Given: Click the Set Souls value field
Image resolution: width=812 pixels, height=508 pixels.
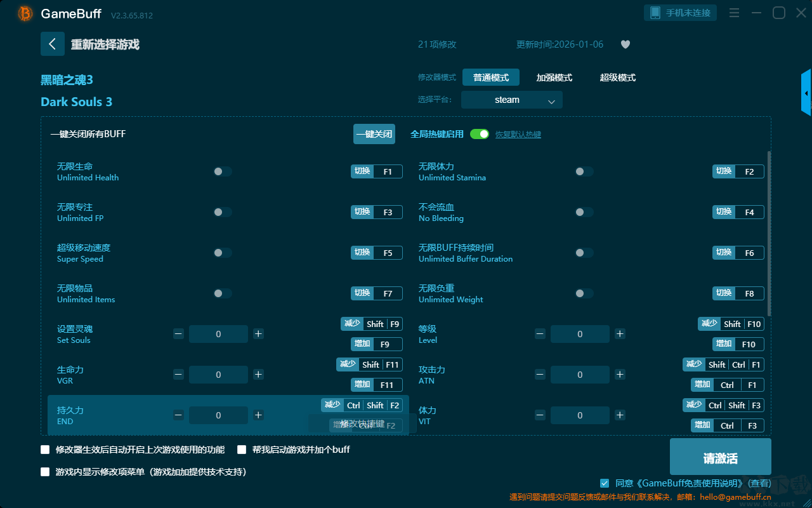Looking at the screenshot, I should click(218, 334).
